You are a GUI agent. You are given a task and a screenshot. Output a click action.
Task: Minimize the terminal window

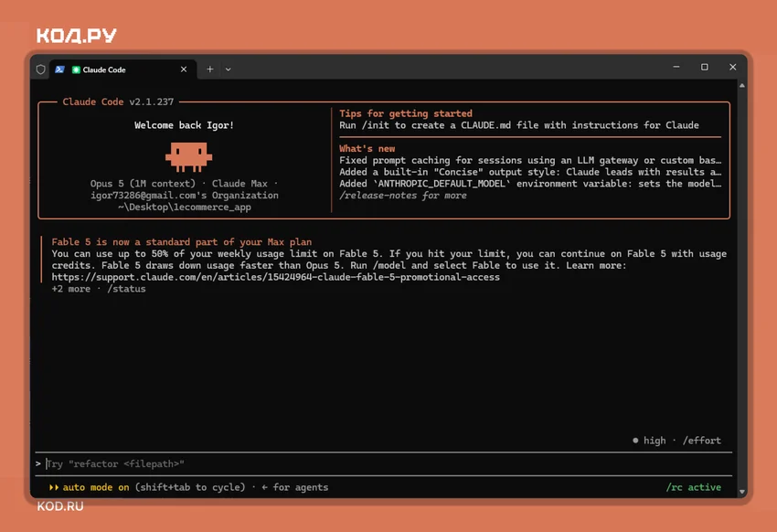[x=676, y=67]
